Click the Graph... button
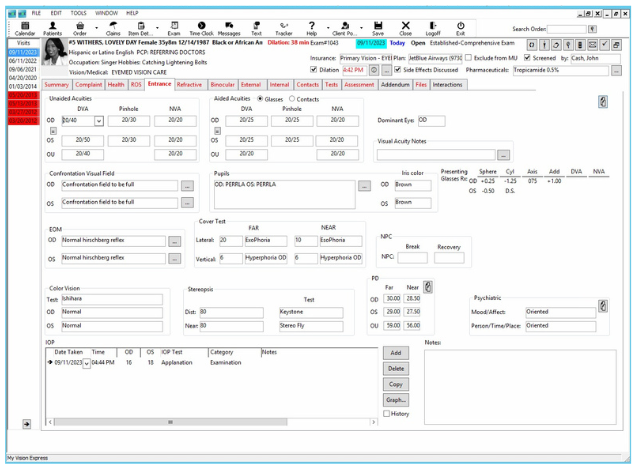The image size is (637, 470). [395, 399]
